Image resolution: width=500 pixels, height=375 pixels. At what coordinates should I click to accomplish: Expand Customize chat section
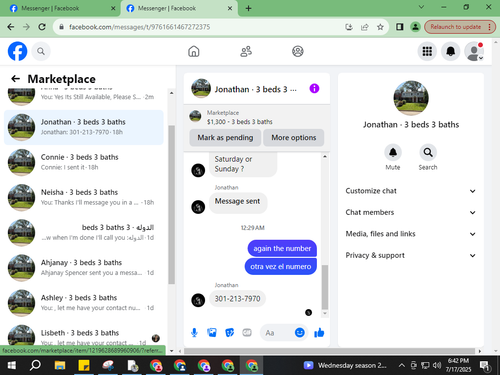pyautogui.click(x=411, y=191)
